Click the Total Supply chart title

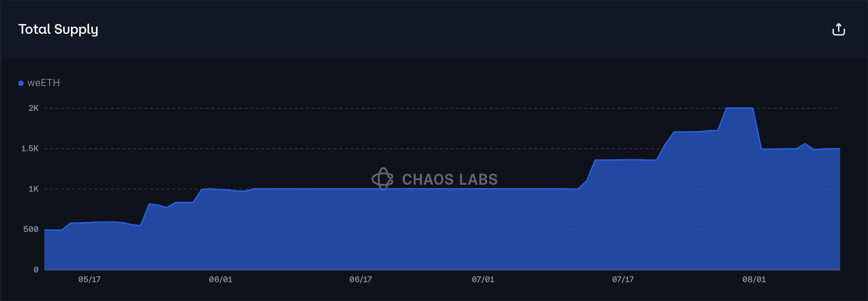click(58, 30)
